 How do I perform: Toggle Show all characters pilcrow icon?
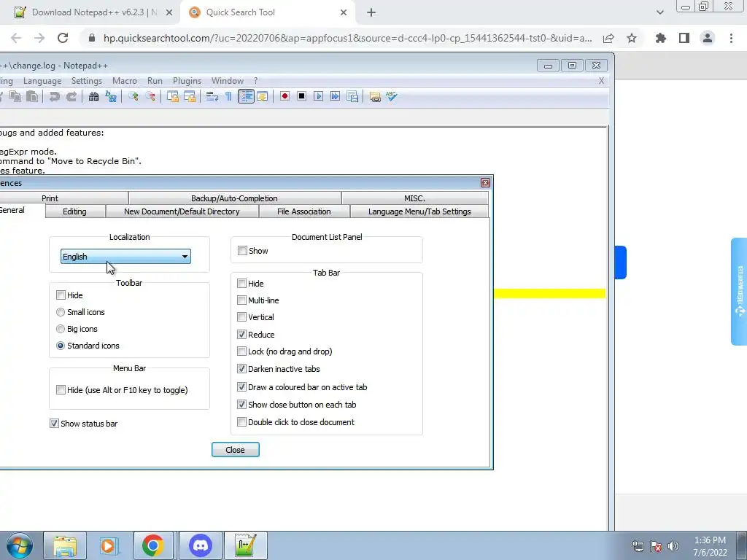pyautogui.click(x=228, y=97)
